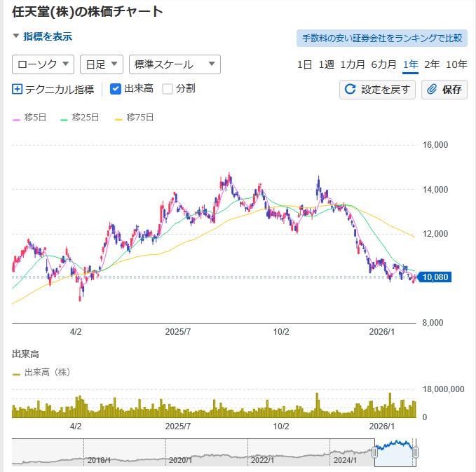Uncheck the 出来高 checkbox

pos(116,89)
